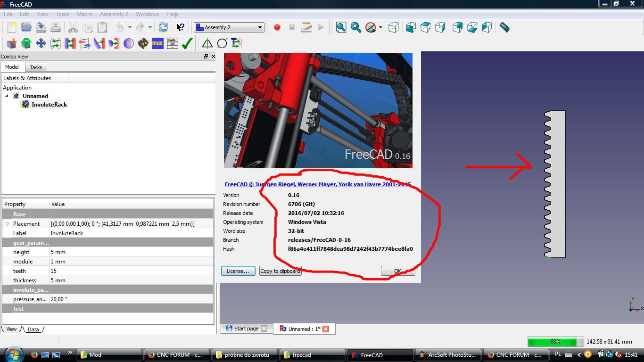This screenshot has width=644, height=362.
Task: Select InvoluteRack in the model tree
Action: (x=45, y=105)
